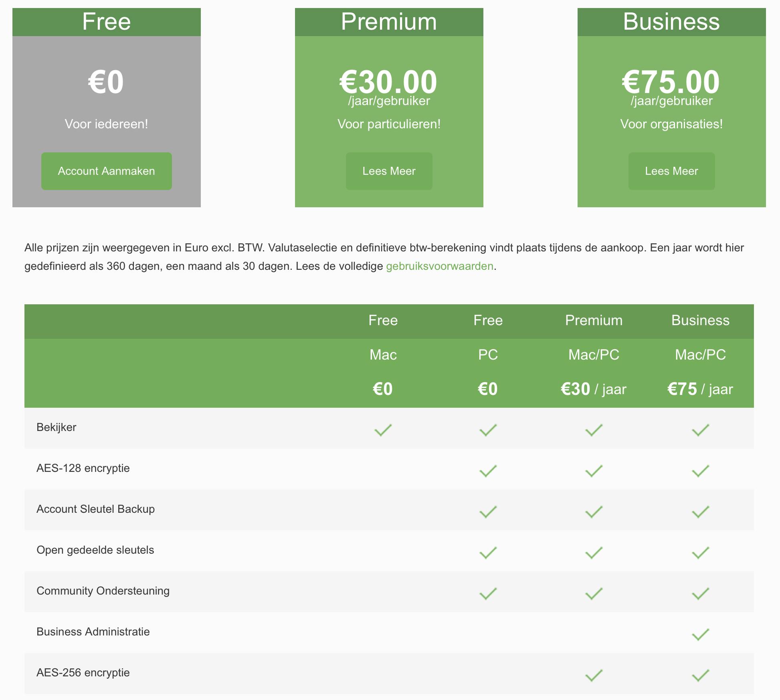Click the AES-256 encryptie row label

coord(83,673)
